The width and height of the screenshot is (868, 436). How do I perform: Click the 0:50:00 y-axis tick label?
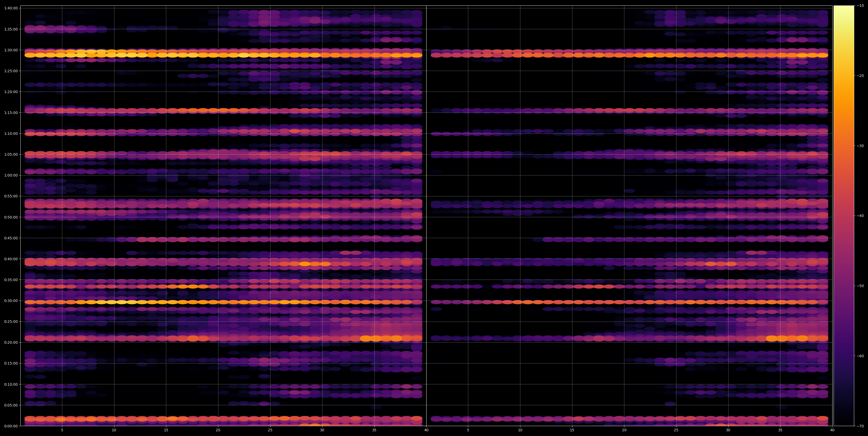pyautogui.click(x=11, y=217)
